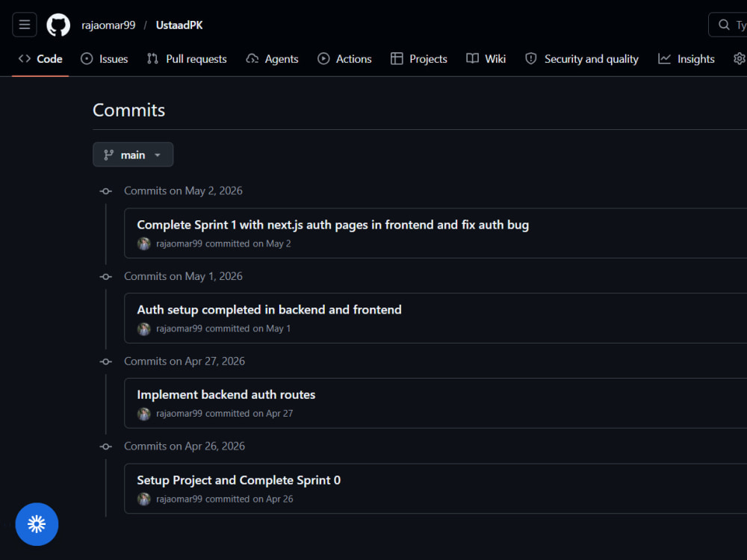Click rajaomar99 avatar on Apr 26 commit
This screenshot has height=560, width=747.
coord(144,499)
